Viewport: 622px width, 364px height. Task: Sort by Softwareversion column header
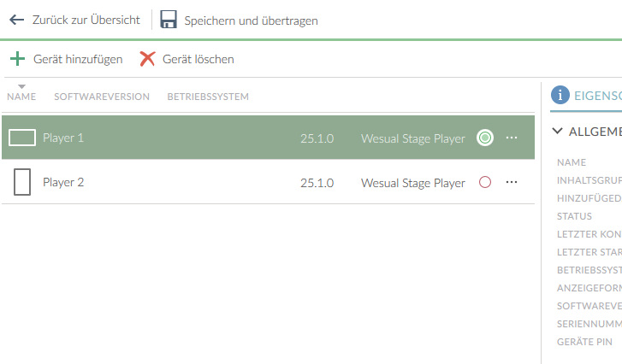pyautogui.click(x=102, y=97)
